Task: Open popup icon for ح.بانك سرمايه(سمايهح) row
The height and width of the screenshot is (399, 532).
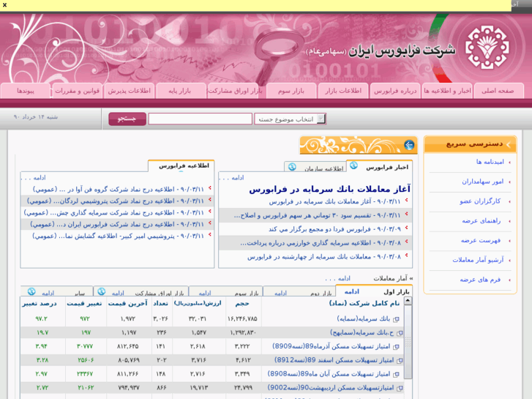Action: pyautogui.click(x=400, y=333)
